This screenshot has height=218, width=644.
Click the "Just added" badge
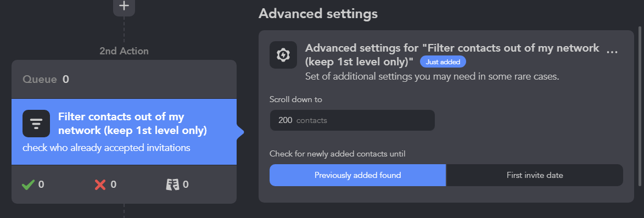click(443, 62)
